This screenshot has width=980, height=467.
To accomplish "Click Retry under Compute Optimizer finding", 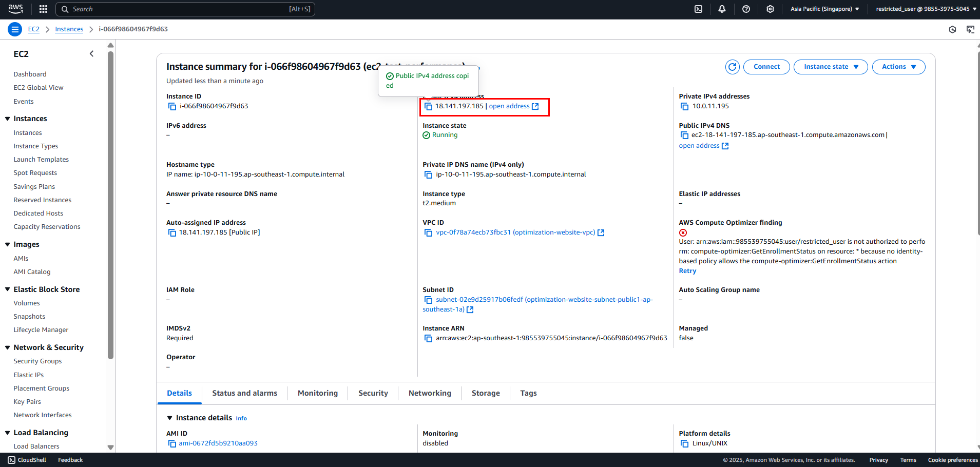I will 687,271.
